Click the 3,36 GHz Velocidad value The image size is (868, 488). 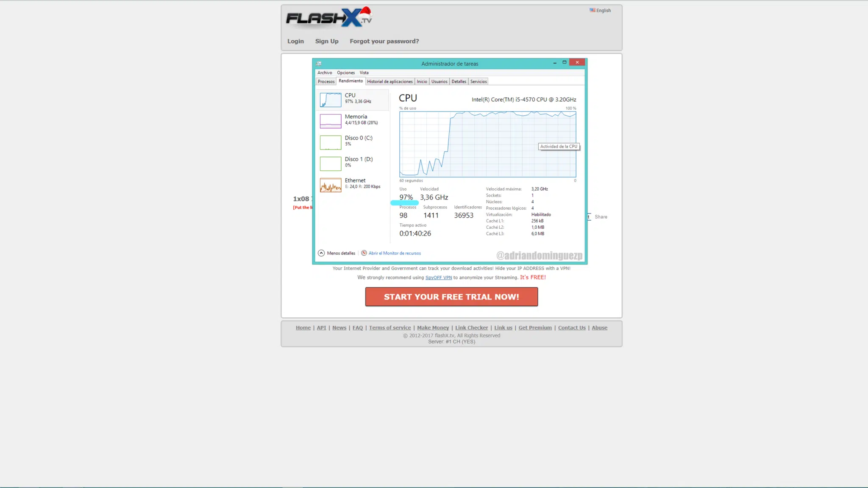coord(434,197)
